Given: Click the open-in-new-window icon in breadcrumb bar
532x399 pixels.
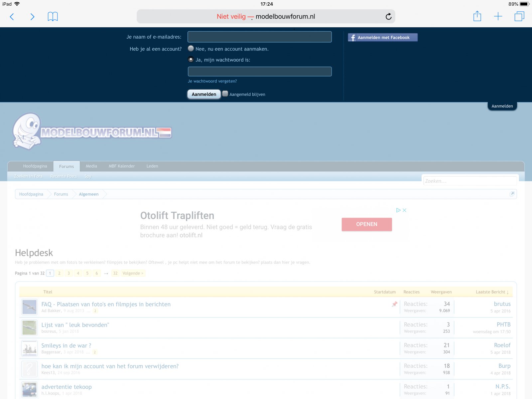Looking at the screenshot, I should (x=512, y=194).
